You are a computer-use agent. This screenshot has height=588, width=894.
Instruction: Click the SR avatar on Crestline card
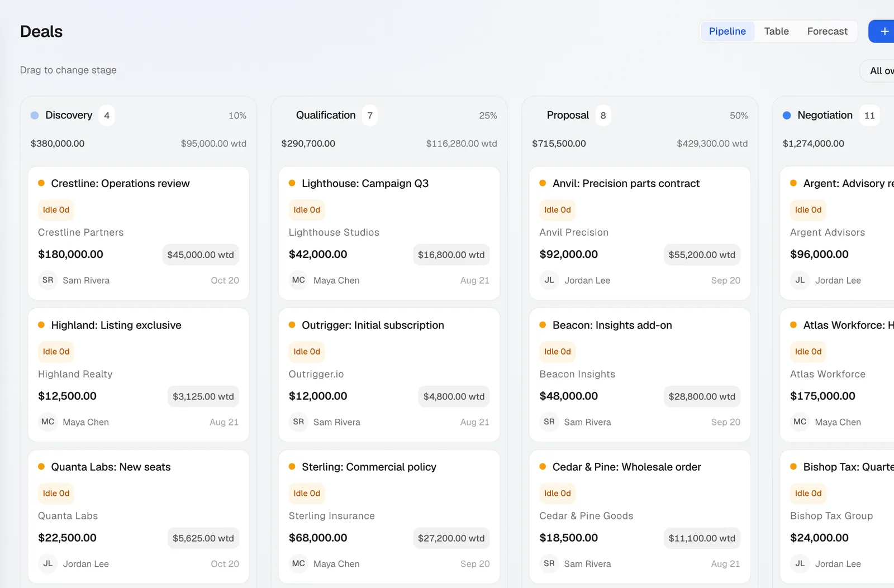tap(48, 280)
